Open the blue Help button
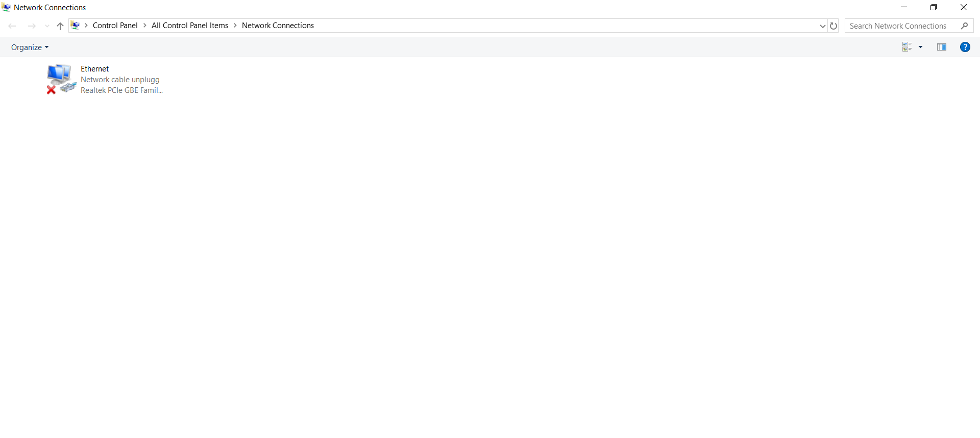Screen dimensions: 980x438 pyautogui.click(x=965, y=47)
